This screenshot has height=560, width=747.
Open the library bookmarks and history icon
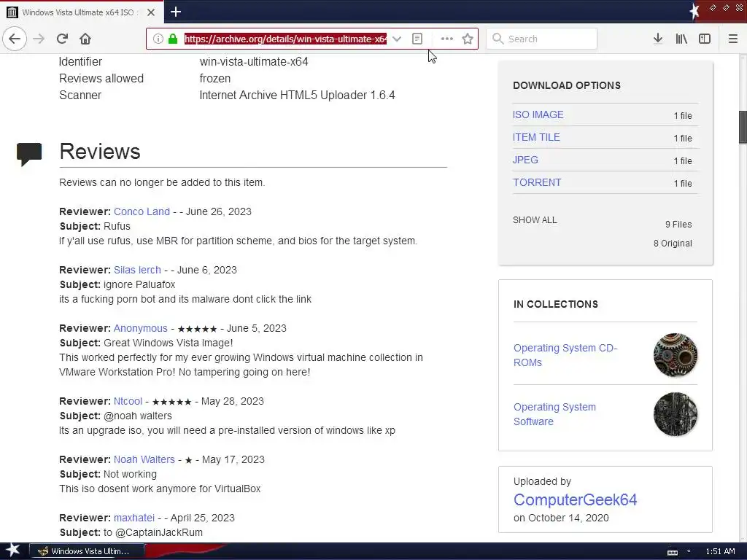[681, 39]
